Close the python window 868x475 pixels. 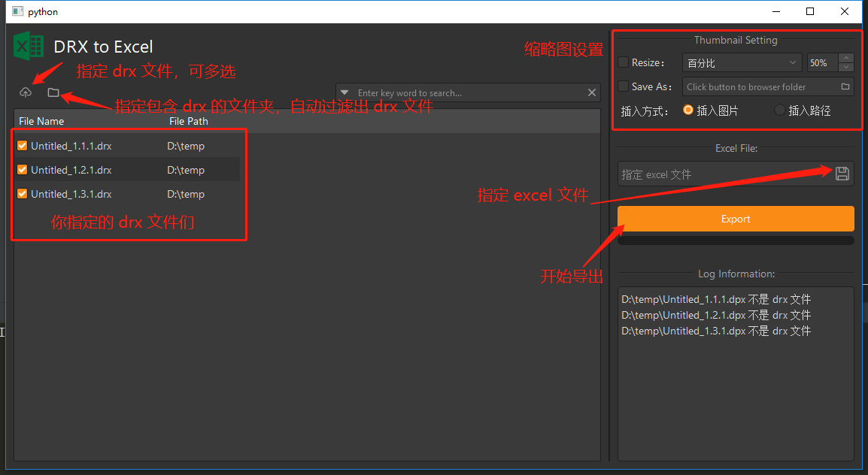pos(844,11)
